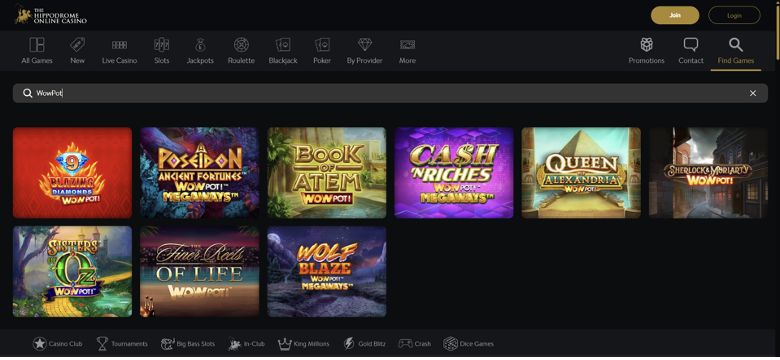Select the Jackpots money bag icon
This screenshot has width=780, height=360.
tap(200, 45)
